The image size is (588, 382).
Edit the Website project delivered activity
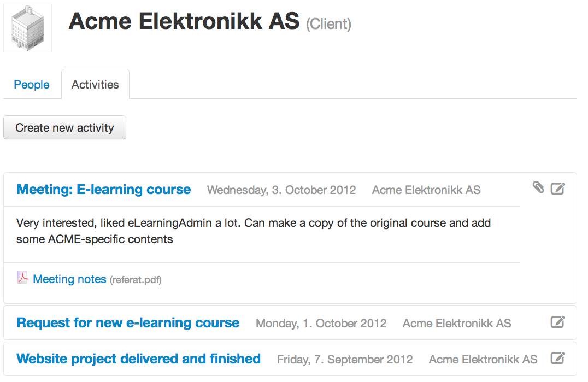click(x=557, y=357)
